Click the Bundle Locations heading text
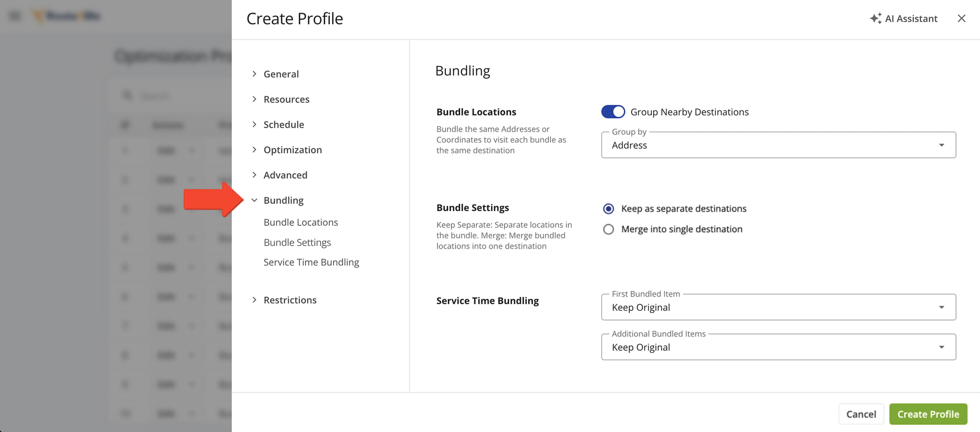This screenshot has width=980, height=432. coord(476,112)
